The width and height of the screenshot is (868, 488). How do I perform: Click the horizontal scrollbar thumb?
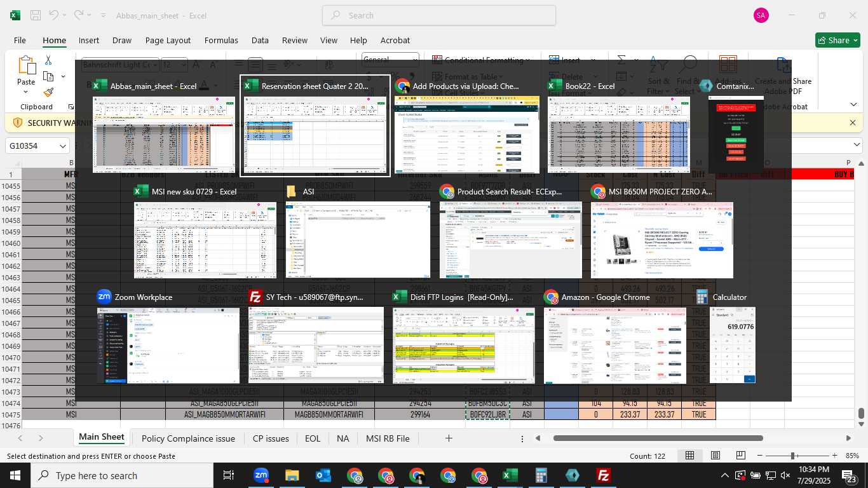pos(658,438)
